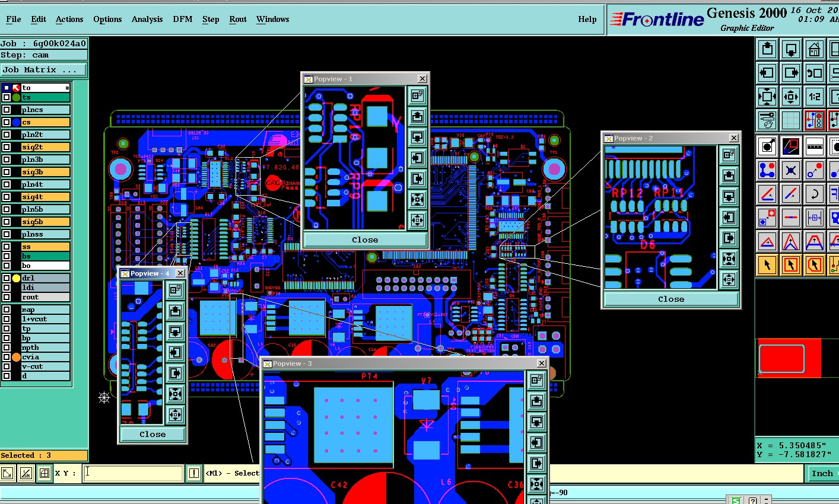Toggle the grid display icon

click(791, 120)
